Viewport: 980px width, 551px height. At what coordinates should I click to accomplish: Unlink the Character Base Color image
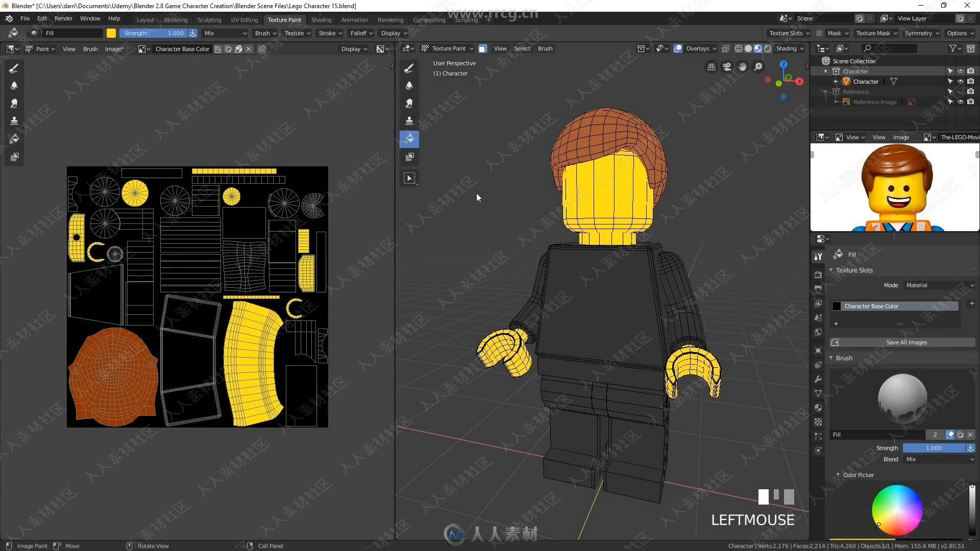point(249,49)
